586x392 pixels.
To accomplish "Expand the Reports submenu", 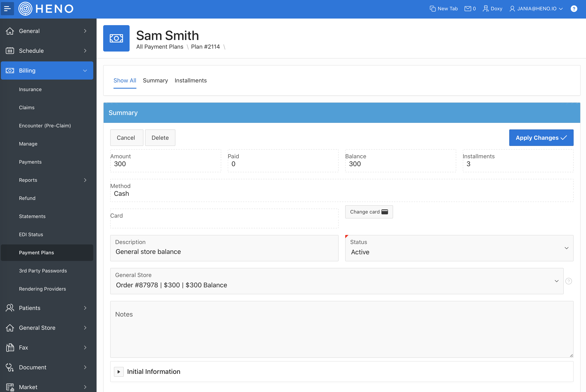I will coord(85,180).
